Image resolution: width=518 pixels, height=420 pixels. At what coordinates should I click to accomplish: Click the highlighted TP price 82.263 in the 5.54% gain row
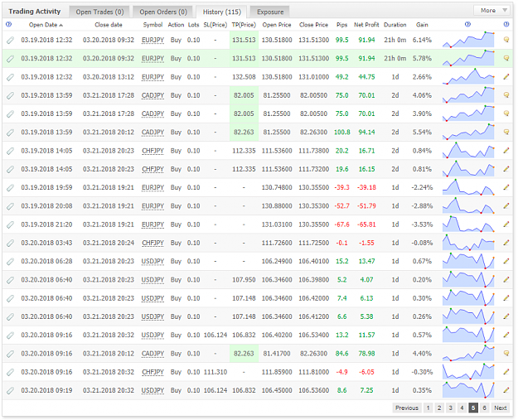244,132
